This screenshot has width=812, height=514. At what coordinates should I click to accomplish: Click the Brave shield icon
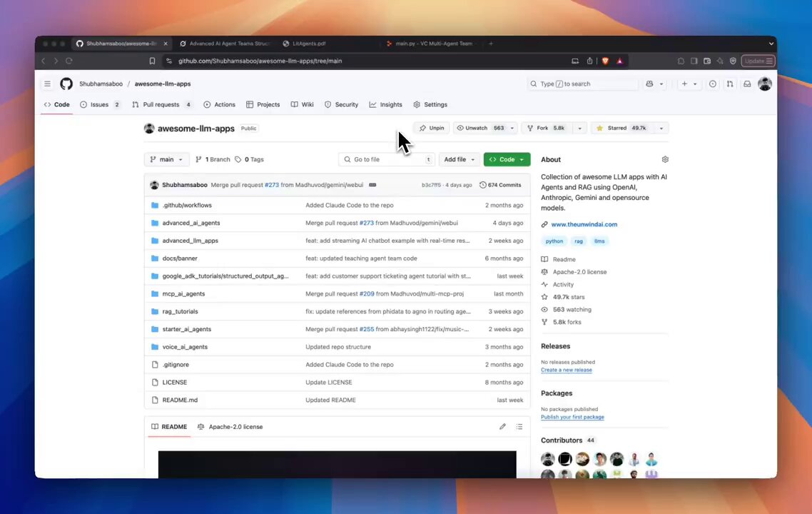(x=605, y=61)
